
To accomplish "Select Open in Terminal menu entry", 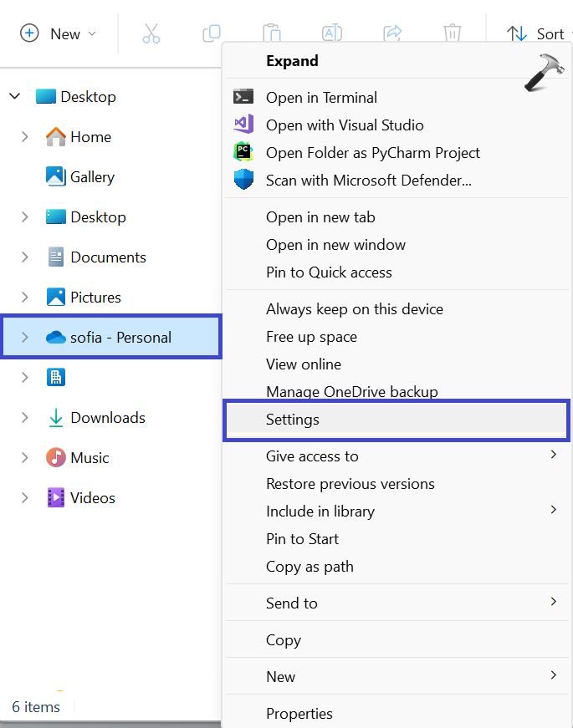I will pos(321,98).
